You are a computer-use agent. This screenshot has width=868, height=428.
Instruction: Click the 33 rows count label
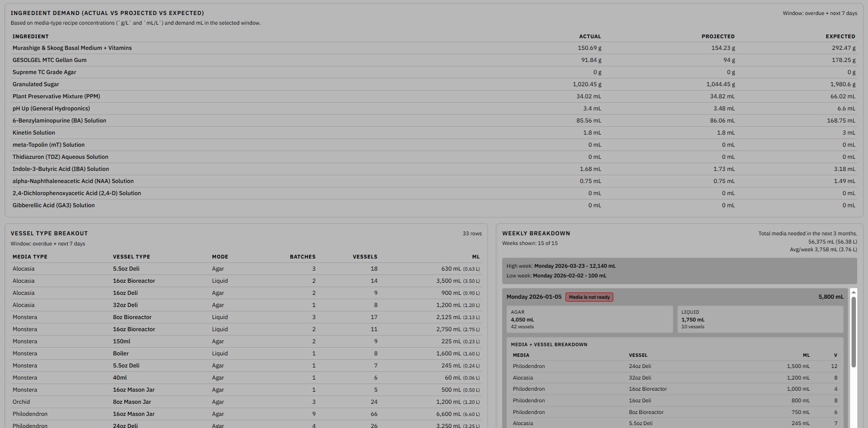(x=472, y=233)
